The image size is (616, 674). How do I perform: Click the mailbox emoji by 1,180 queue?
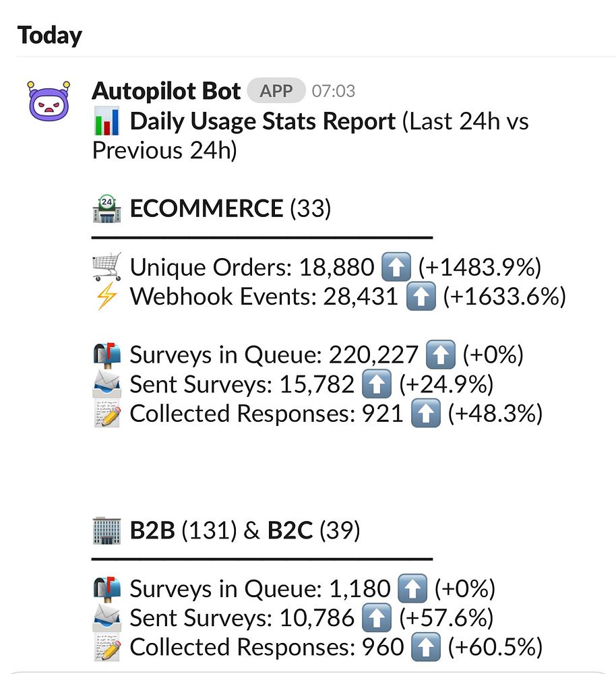click(106, 588)
